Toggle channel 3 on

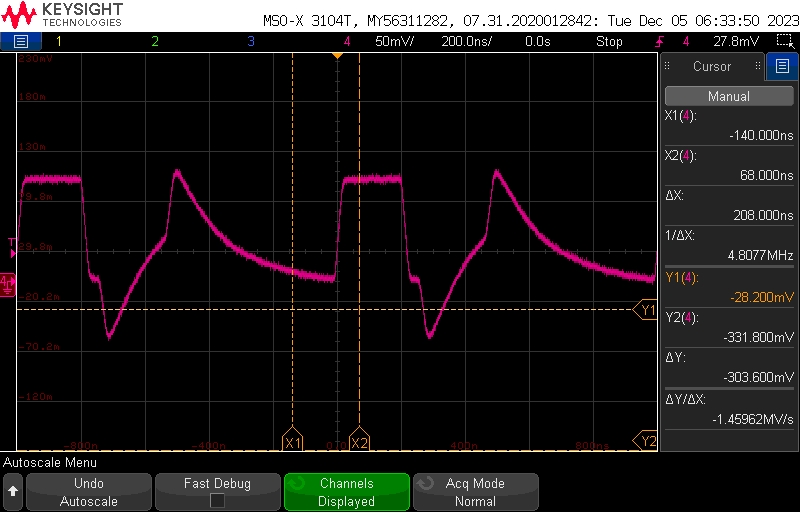click(250, 41)
